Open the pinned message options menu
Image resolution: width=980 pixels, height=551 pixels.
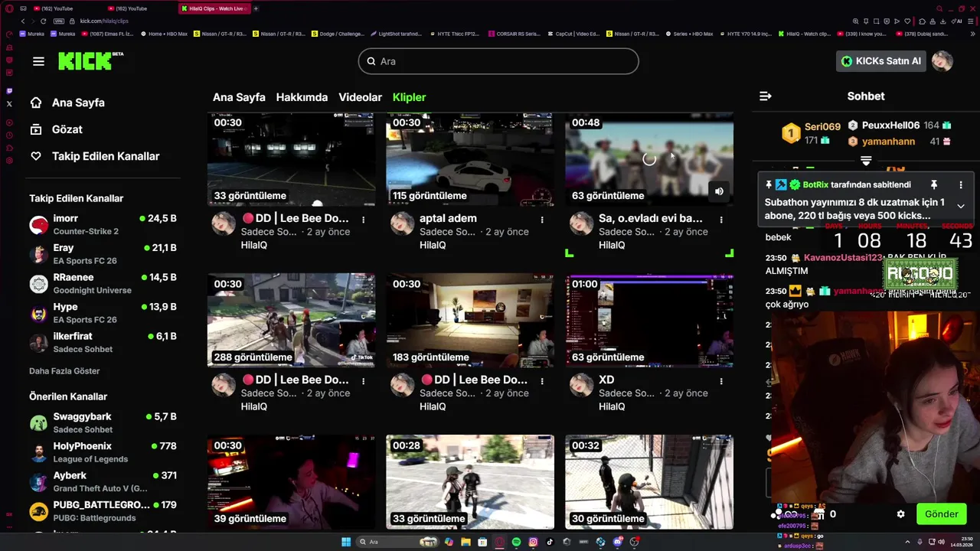click(x=961, y=185)
